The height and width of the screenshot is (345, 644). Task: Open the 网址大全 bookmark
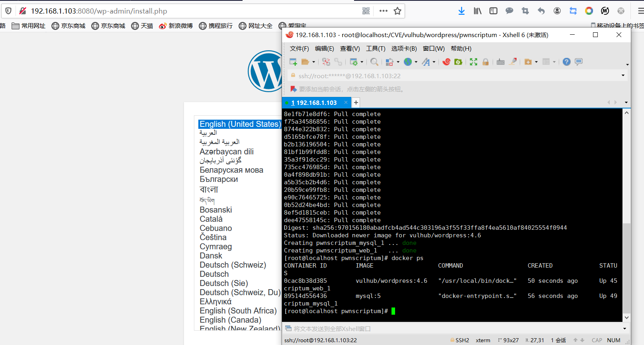pos(256,26)
